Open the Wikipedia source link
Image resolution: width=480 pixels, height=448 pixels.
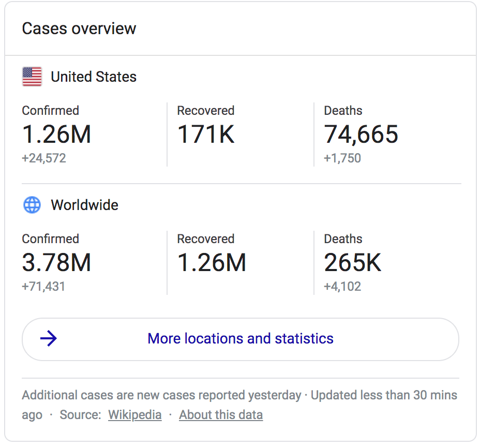[x=134, y=415]
